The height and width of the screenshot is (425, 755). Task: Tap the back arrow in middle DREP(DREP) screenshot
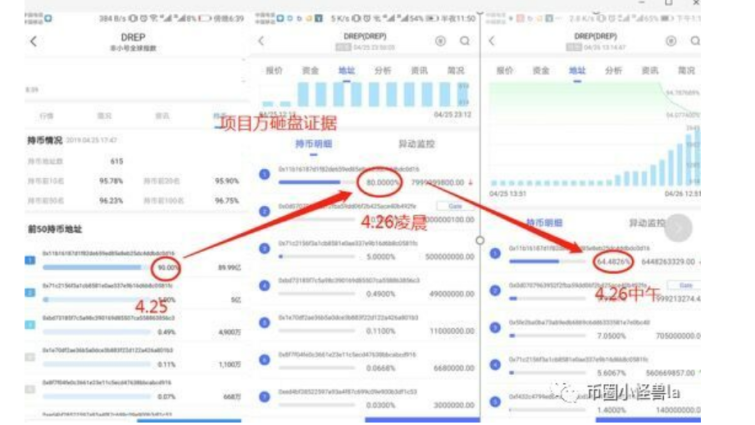[x=261, y=41]
